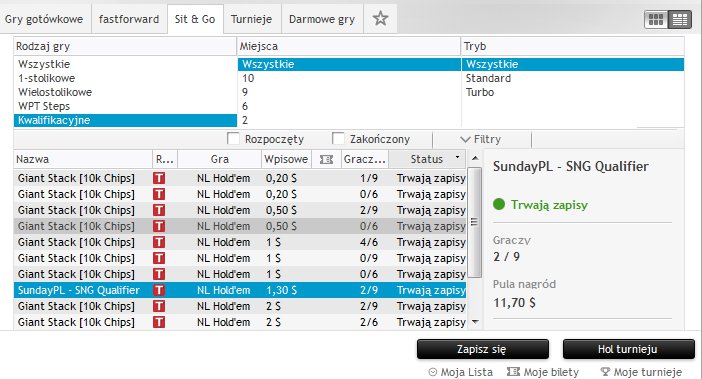This screenshot has height=379, width=702.
Task: Sort by the Wpisowe column header
Action: (x=286, y=159)
